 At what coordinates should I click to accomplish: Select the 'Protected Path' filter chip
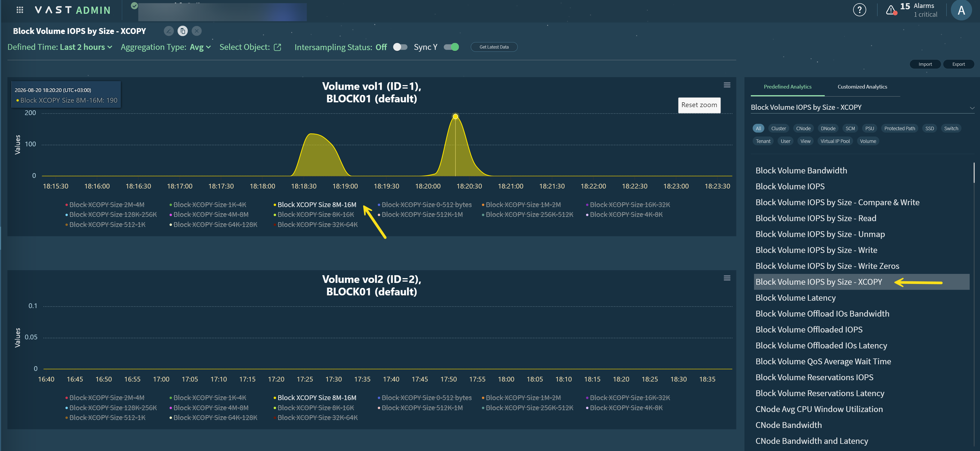coord(899,128)
